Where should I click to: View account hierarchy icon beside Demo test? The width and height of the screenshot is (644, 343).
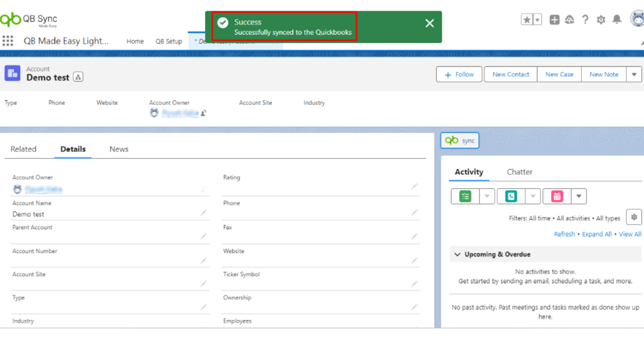[78, 77]
